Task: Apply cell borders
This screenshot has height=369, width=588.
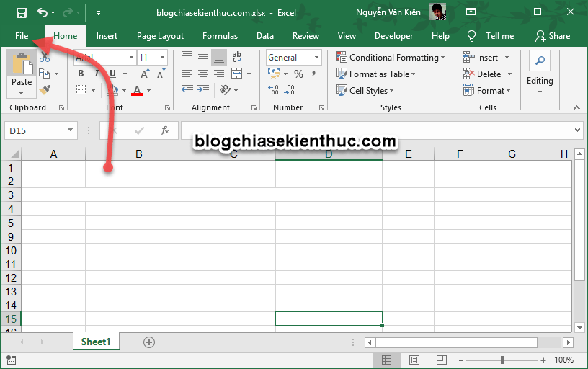Action: [81, 90]
